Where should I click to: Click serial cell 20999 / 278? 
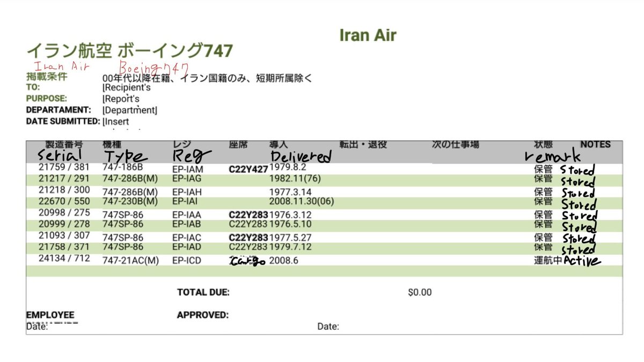(x=64, y=224)
